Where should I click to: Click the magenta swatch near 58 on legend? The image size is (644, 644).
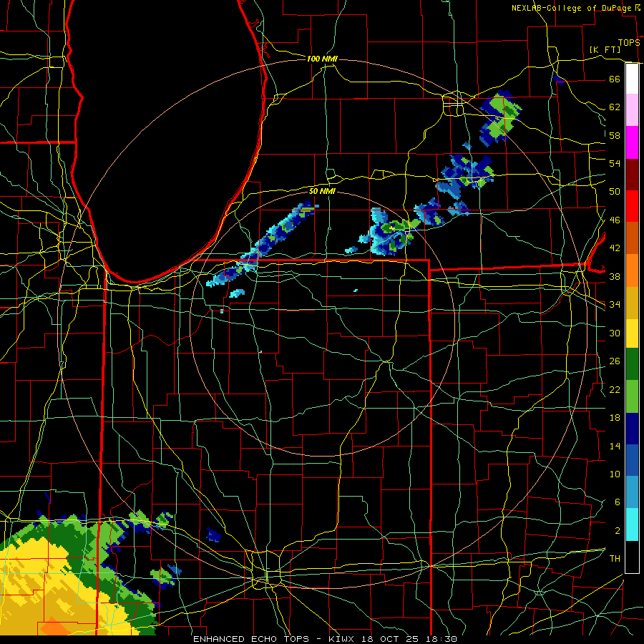click(632, 142)
